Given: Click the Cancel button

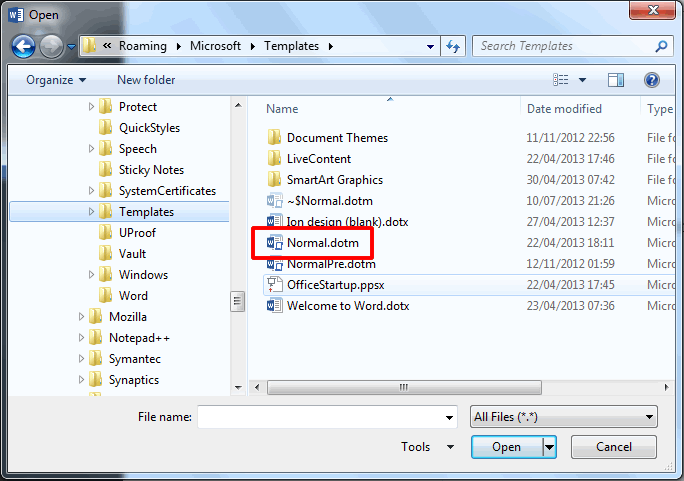Looking at the screenshot, I should pyautogui.click(x=613, y=447).
